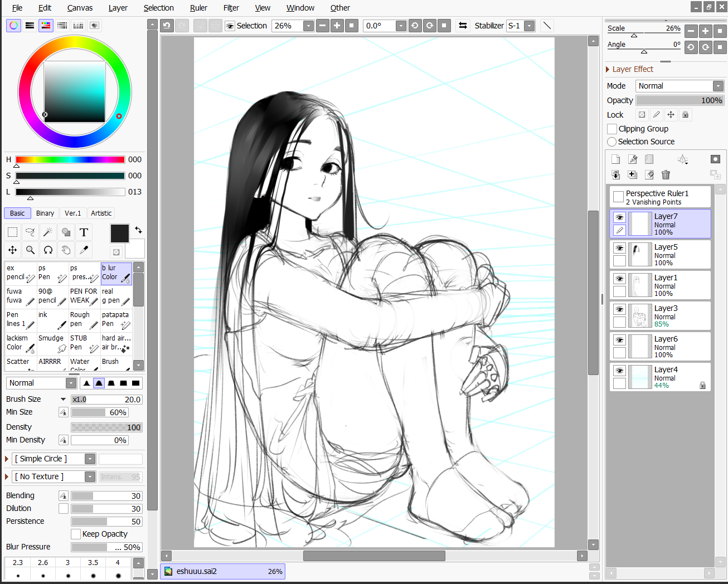Toggle Layer3 visibility eye
Viewport: 728px width, 584px height.
click(x=619, y=309)
